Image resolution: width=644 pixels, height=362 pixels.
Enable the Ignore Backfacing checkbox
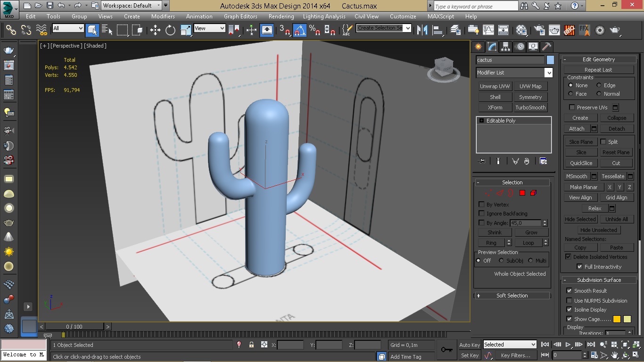[481, 214]
